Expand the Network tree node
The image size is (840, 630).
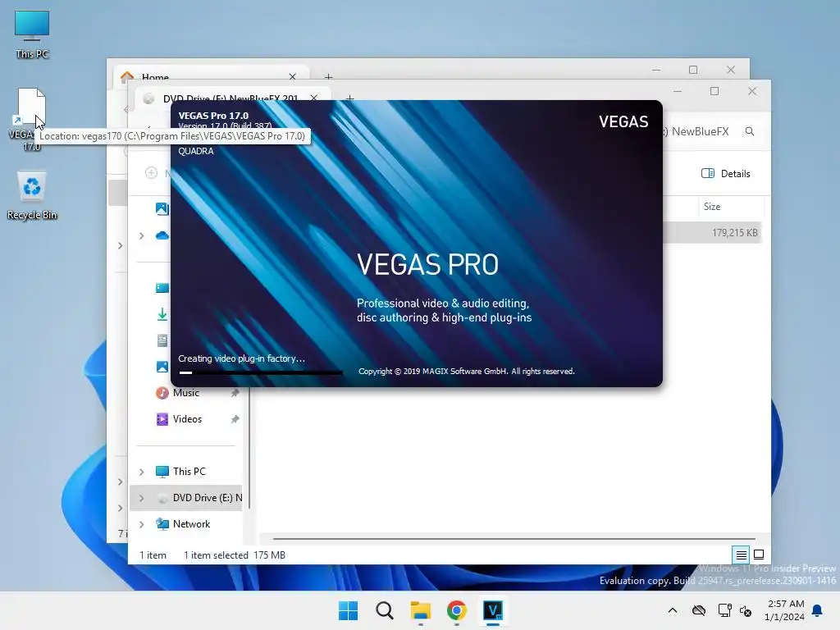pyautogui.click(x=141, y=524)
